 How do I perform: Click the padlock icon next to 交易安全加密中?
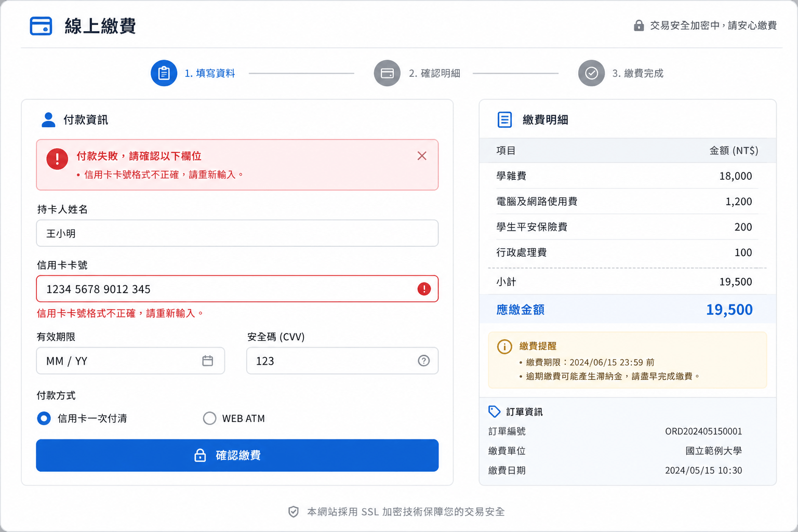pos(639,25)
